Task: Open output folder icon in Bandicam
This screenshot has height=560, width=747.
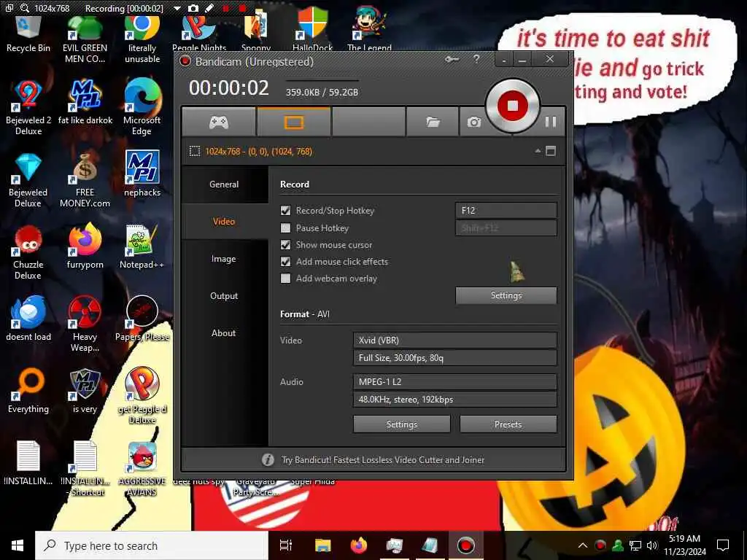Action: 433,122
